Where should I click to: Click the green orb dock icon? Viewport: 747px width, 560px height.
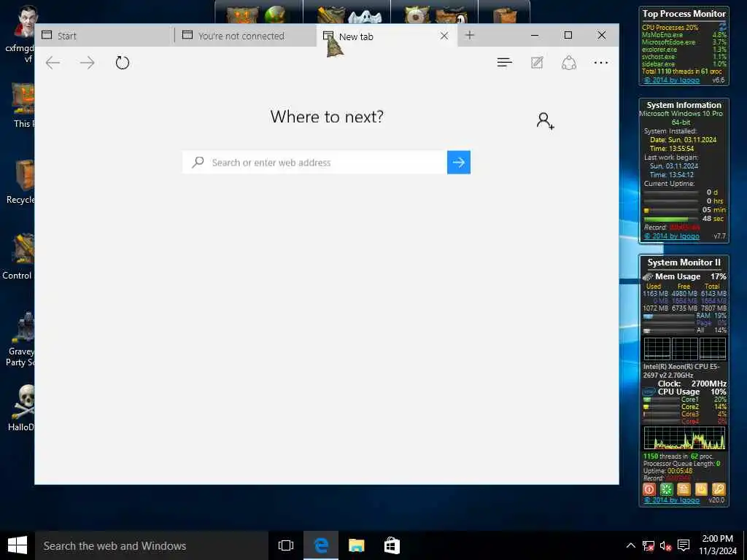coord(274,15)
